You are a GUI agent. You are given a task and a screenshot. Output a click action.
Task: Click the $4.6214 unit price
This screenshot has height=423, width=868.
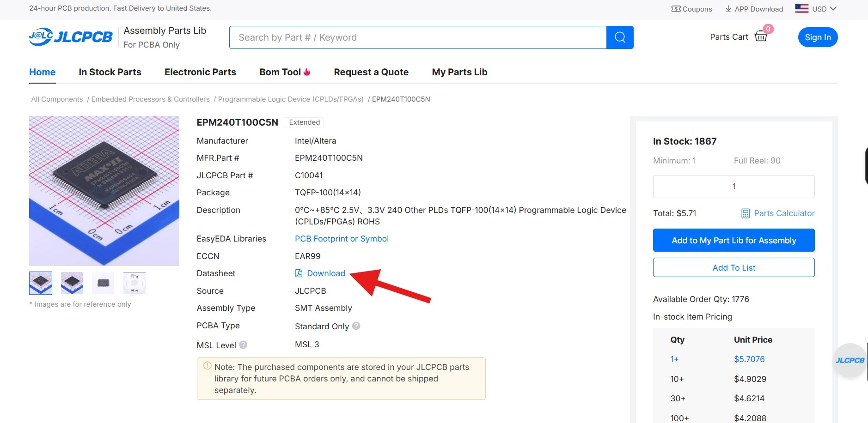pyautogui.click(x=749, y=399)
